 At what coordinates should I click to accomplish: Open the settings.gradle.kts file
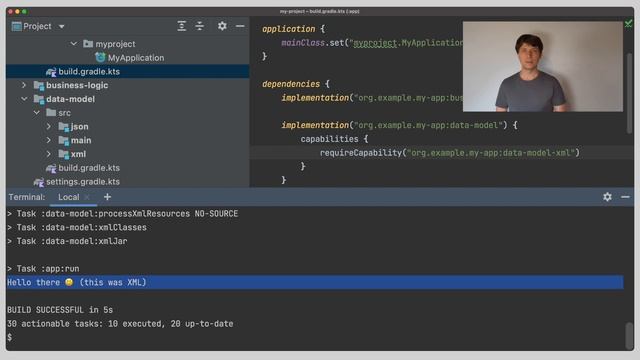point(83,182)
